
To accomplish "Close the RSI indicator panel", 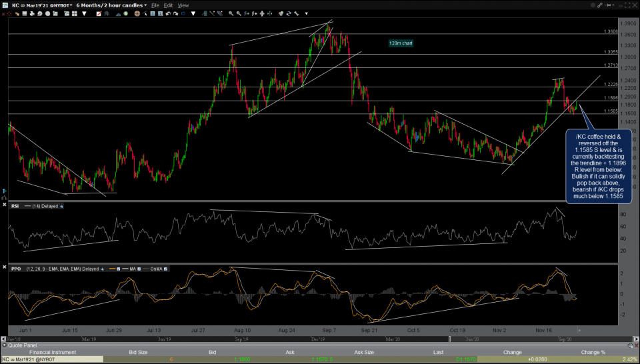I will pos(5,206).
